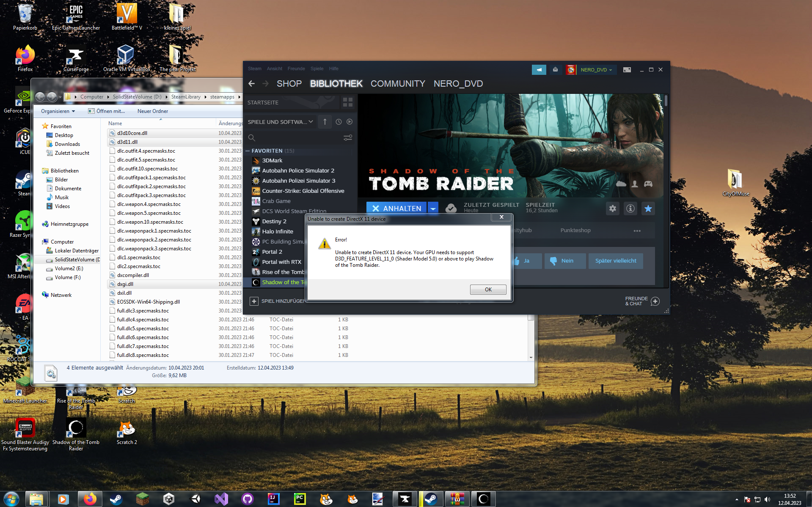Switch Steam library to grid view icon
The height and width of the screenshot is (507, 812).
pos(348,102)
